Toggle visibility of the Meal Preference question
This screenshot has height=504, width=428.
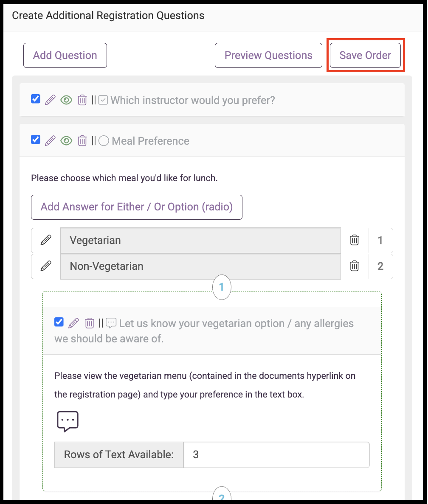pos(66,141)
